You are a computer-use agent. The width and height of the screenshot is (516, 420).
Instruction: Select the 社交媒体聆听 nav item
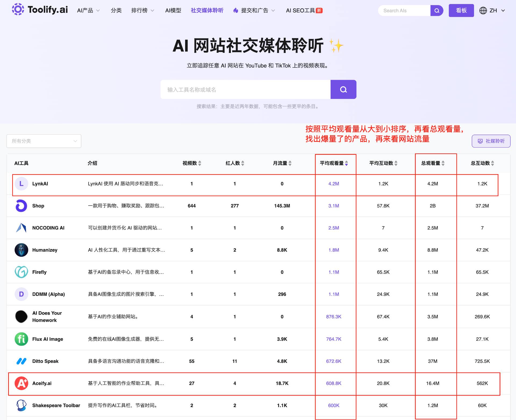pos(207,10)
